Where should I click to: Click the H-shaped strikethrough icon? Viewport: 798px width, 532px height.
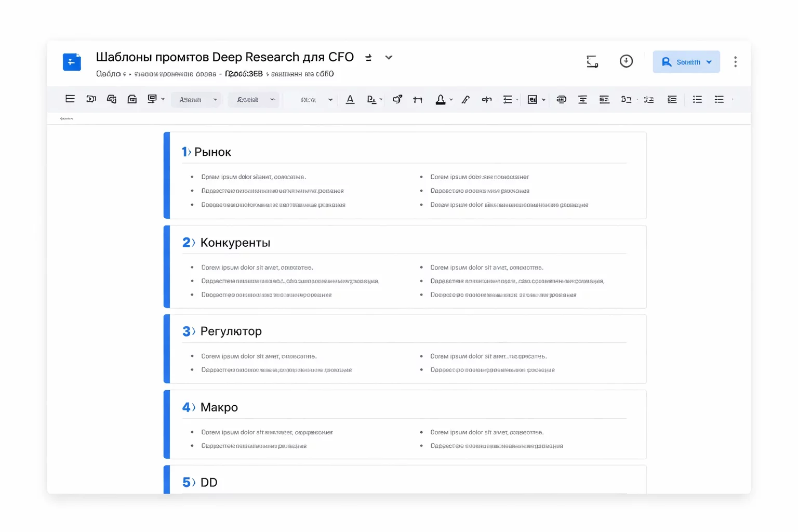coord(418,100)
